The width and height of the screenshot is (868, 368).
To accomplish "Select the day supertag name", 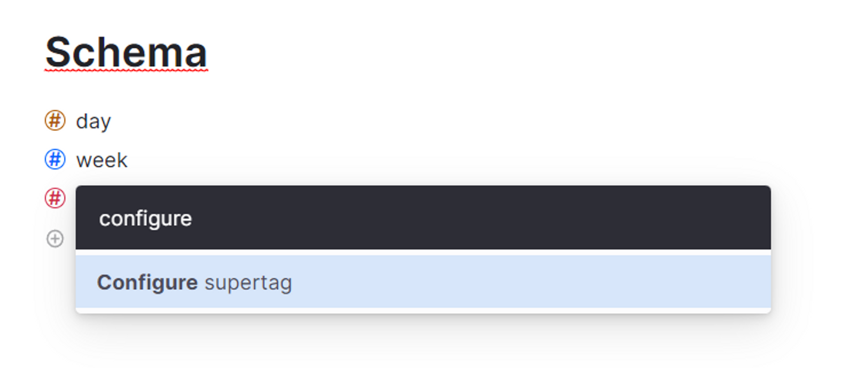I will (x=93, y=122).
